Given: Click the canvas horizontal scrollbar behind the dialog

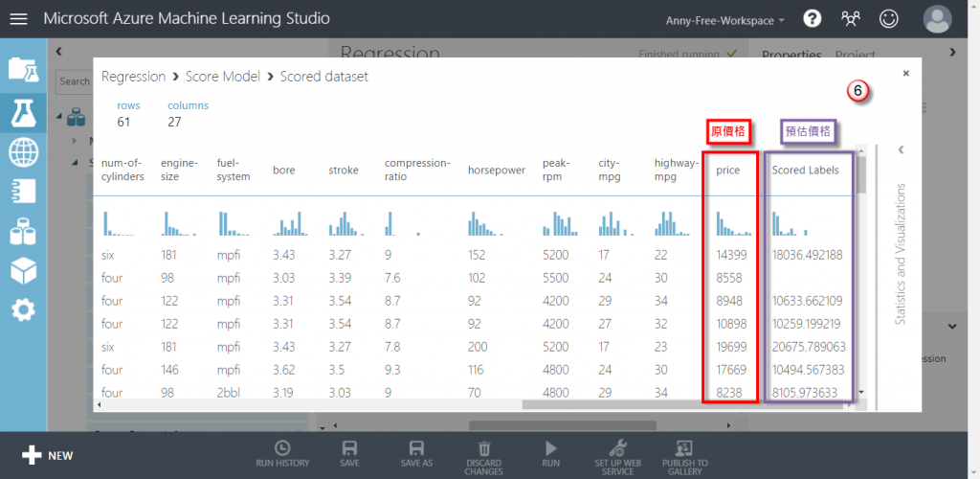Looking at the screenshot, I should coord(563,426).
